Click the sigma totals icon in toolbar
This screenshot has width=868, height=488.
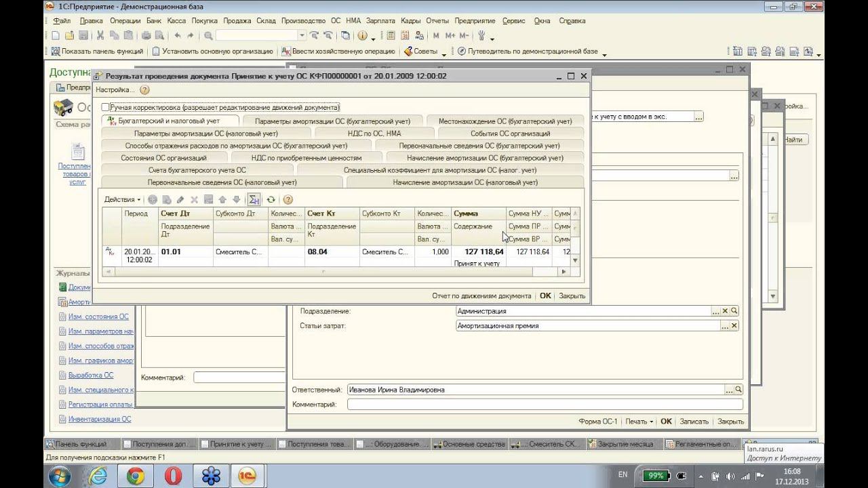coord(254,200)
